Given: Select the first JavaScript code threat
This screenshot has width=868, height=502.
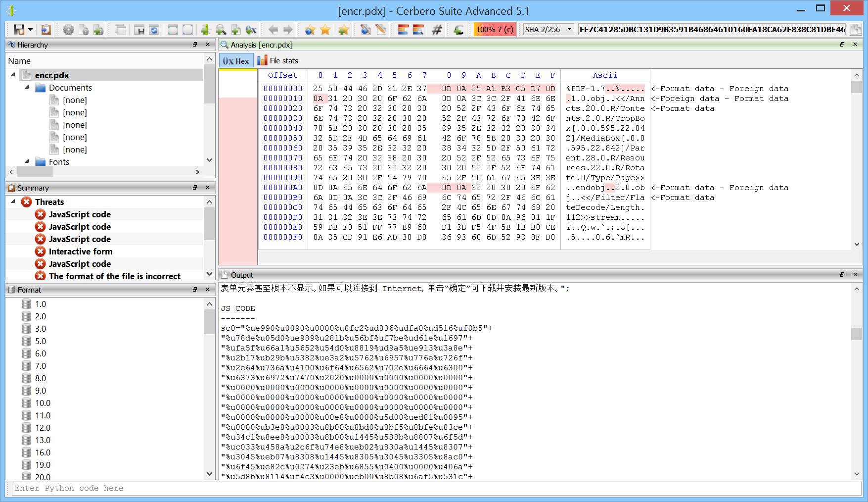Looking at the screenshot, I should (80, 214).
